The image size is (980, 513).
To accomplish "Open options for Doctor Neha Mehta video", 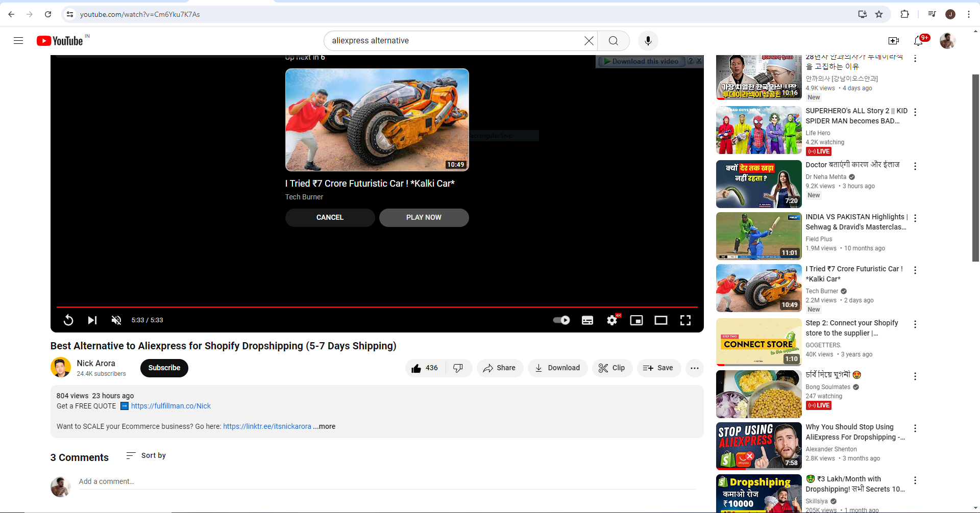I will 915,166.
